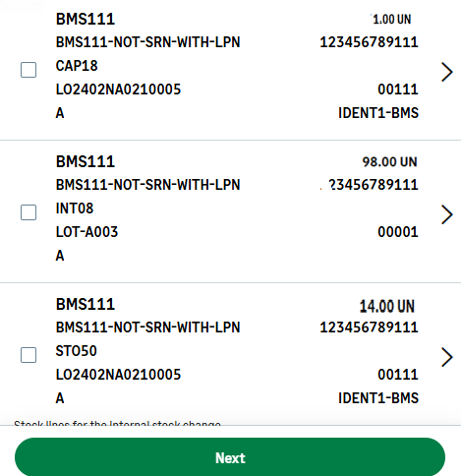Select the 1.00 UN quantity text
Image resolution: width=461 pixels, height=476 pixels.
(391, 20)
